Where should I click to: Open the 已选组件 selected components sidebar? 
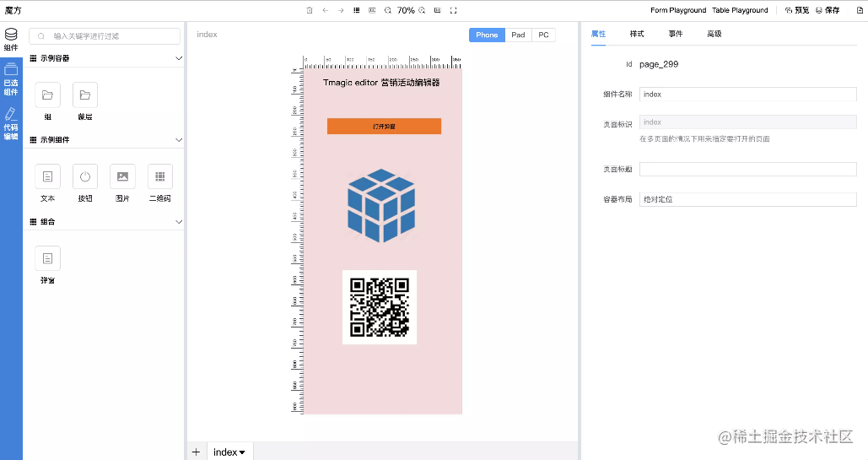pos(11,79)
